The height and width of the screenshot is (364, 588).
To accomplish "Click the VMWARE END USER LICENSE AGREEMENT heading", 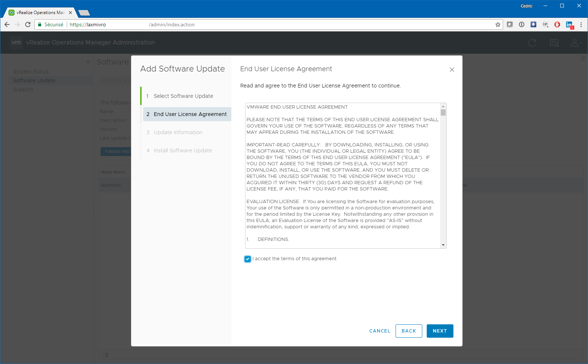I will 297,107.
